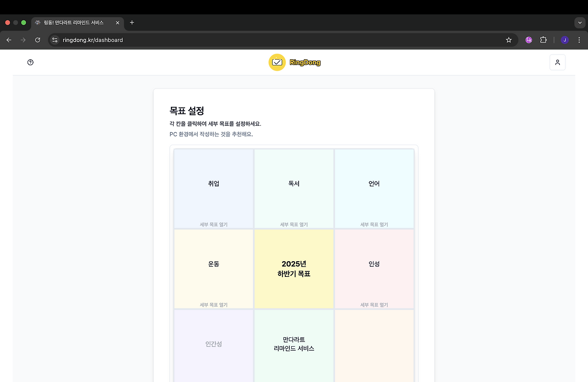Viewport: 588px width, 382px height.
Task: Open the 취업 goal cell
Action: pyautogui.click(x=214, y=188)
